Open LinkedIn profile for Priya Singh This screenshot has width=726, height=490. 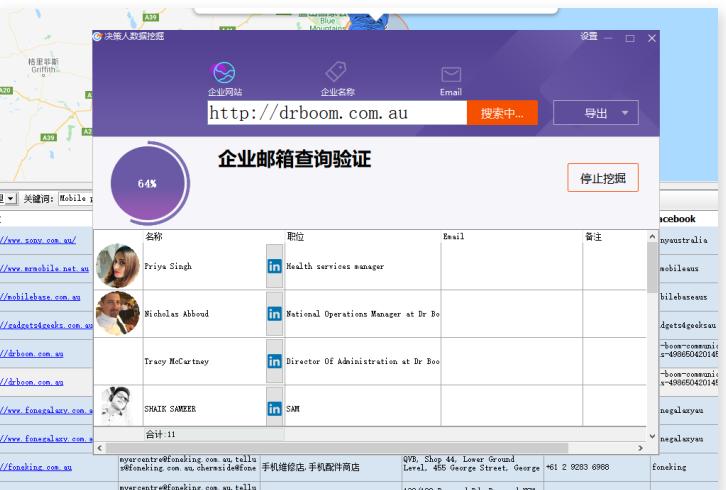(274, 266)
